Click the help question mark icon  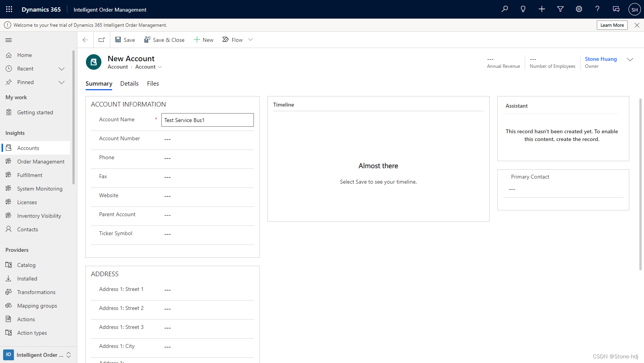pos(598,9)
